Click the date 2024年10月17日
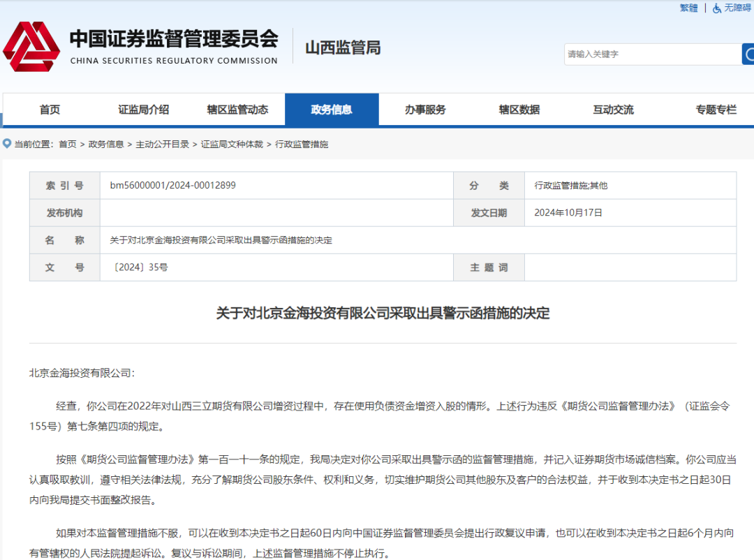Image resolution: width=754 pixels, height=560 pixels. point(568,213)
